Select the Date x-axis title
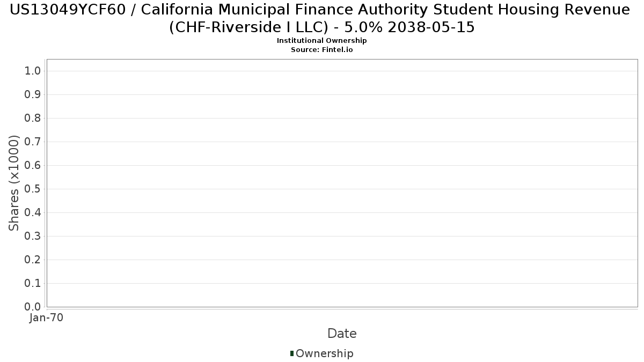This screenshot has height=362, width=644. (342, 334)
